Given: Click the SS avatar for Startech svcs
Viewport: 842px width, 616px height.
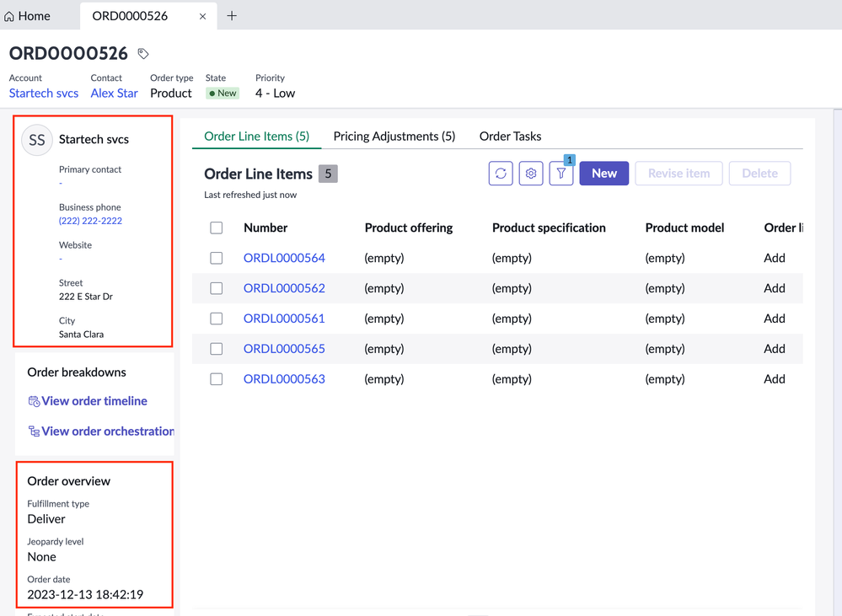Looking at the screenshot, I should tap(36, 140).
